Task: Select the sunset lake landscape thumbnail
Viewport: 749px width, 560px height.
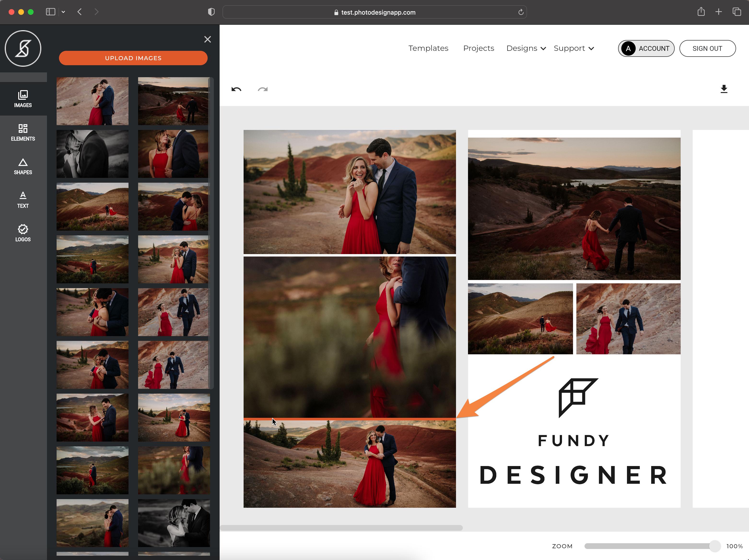Action: pos(174,101)
